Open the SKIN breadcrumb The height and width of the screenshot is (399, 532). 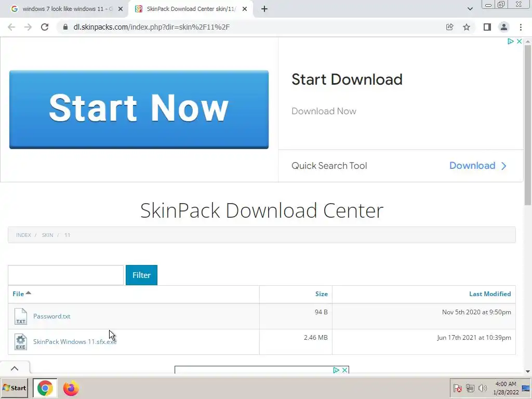coord(47,235)
